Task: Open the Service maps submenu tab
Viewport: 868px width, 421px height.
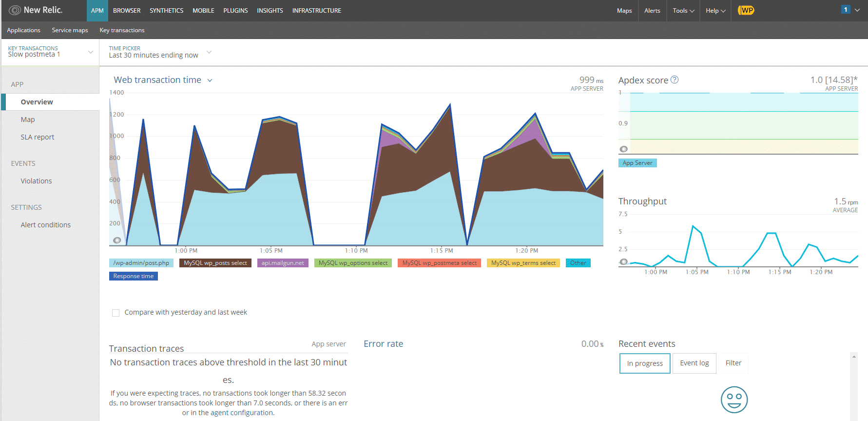Action: 70,30
